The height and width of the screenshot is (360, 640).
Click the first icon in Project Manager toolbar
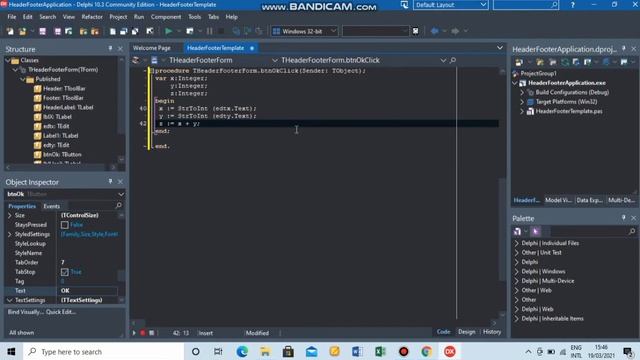click(519, 62)
